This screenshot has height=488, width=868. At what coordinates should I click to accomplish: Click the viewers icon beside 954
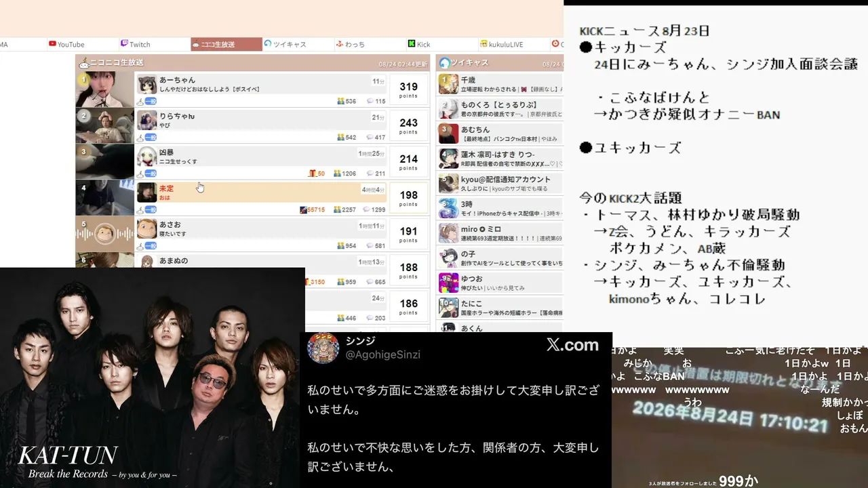pyautogui.click(x=341, y=246)
